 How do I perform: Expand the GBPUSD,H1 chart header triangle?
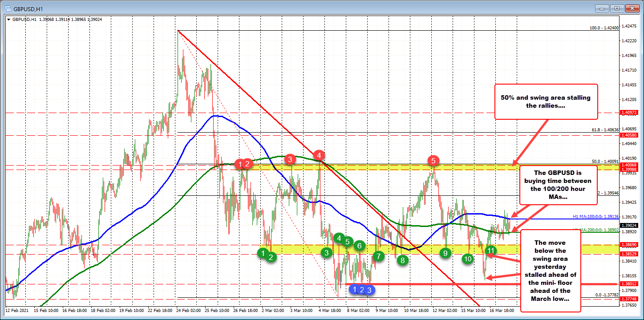pos(9,20)
